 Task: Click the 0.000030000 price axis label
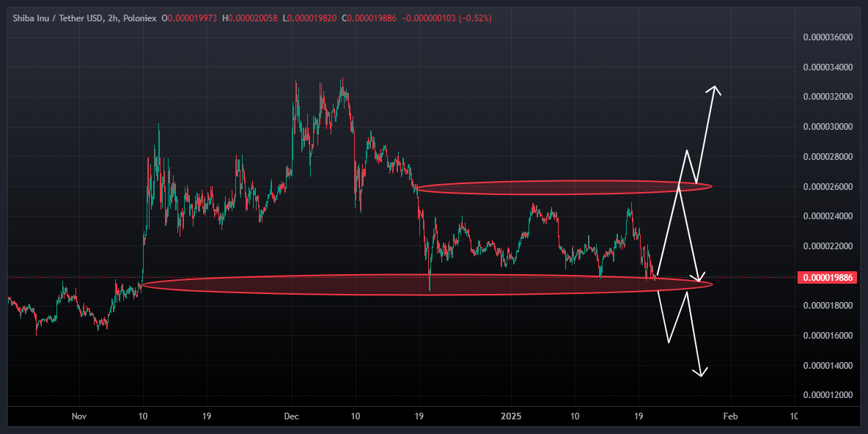point(827,128)
